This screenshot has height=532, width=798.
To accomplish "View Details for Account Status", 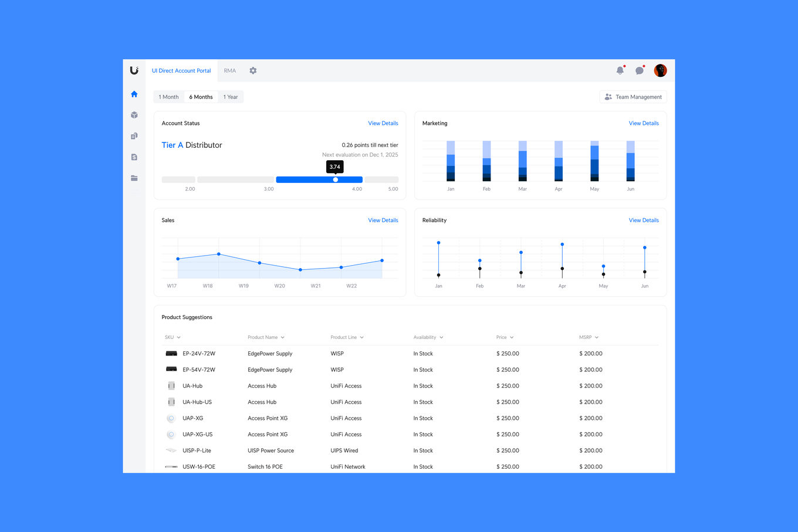I will pos(383,123).
